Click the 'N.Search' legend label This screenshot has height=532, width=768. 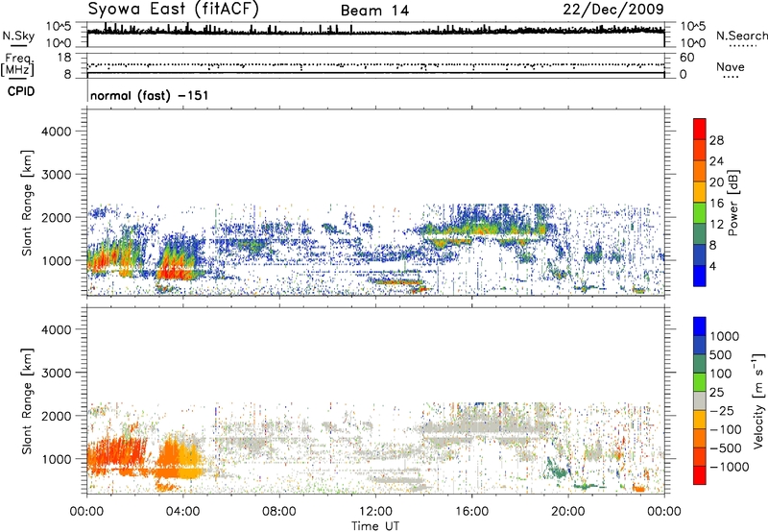pyautogui.click(x=741, y=36)
